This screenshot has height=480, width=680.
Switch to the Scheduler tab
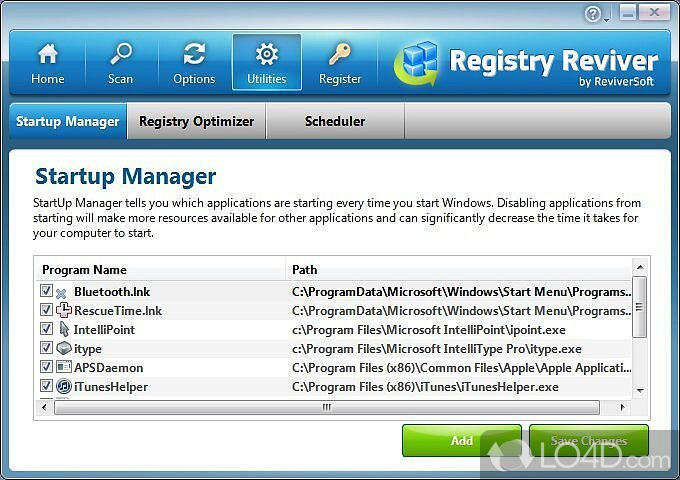[335, 121]
